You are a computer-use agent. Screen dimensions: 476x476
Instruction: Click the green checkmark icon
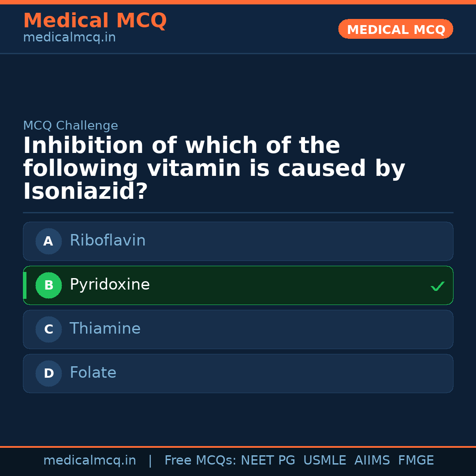click(x=437, y=286)
